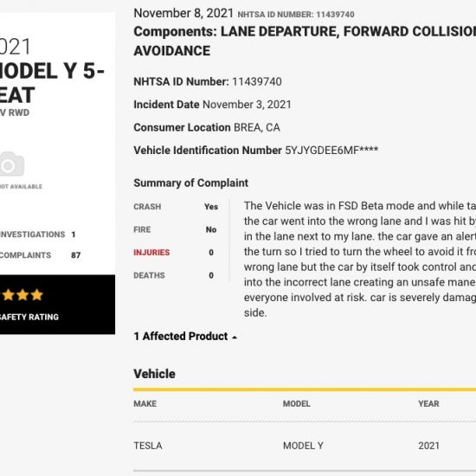Click the camera placeholder icon
The image size is (476, 476).
(11, 164)
